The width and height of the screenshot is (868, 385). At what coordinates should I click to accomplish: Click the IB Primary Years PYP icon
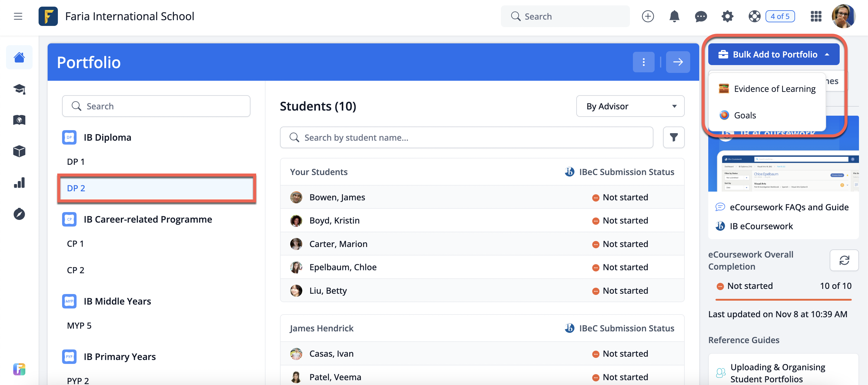pyautogui.click(x=69, y=356)
